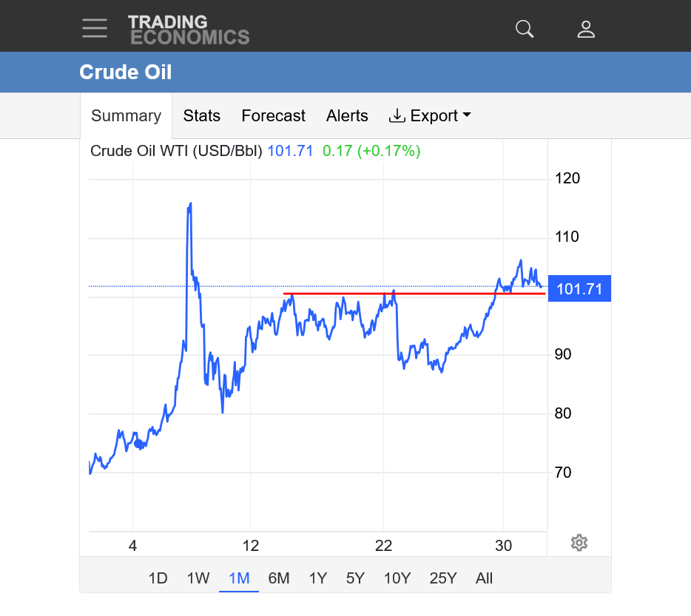Image resolution: width=691 pixels, height=616 pixels.
Task: Open the user account icon
Action: point(586,29)
